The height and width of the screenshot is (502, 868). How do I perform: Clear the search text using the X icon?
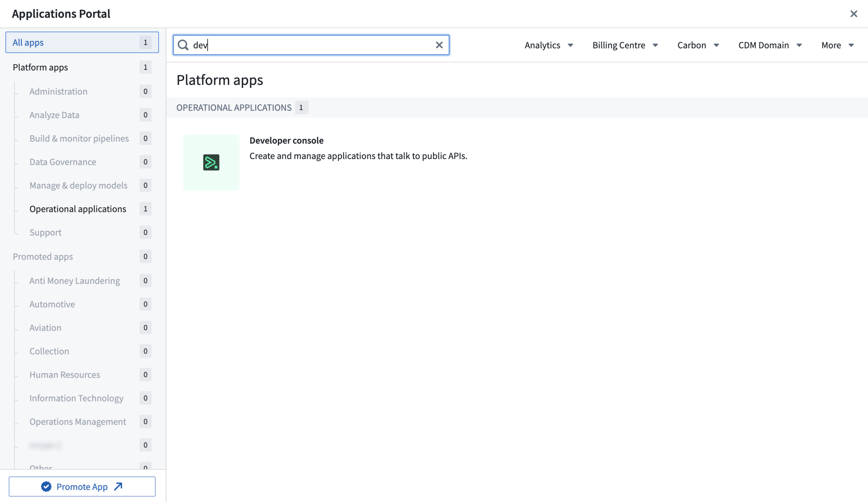point(439,45)
